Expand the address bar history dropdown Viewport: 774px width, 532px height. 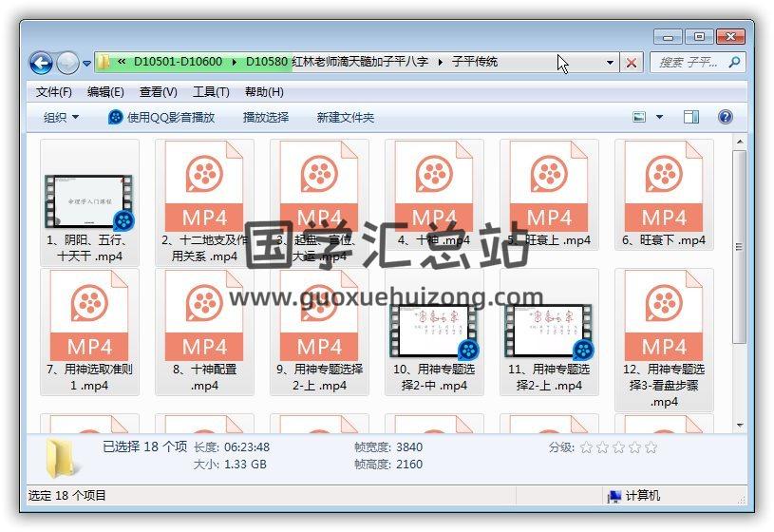point(611,63)
